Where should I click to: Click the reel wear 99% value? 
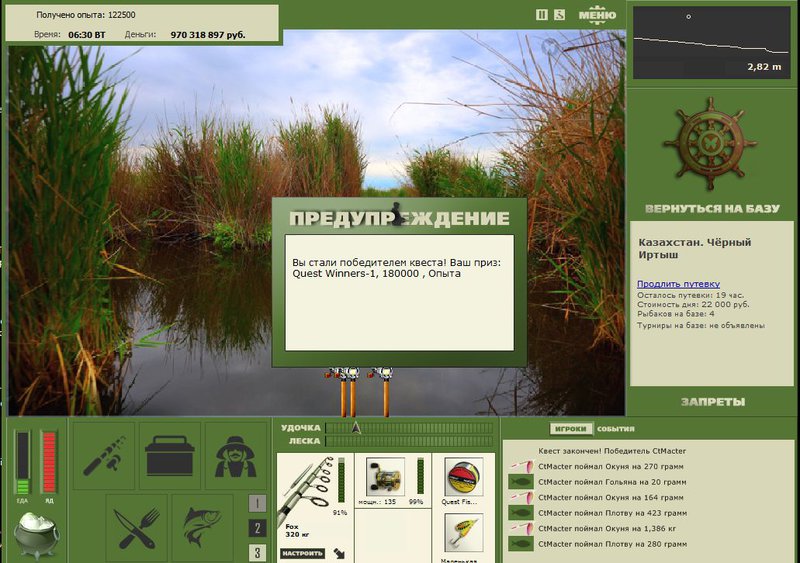pos(416,502)
